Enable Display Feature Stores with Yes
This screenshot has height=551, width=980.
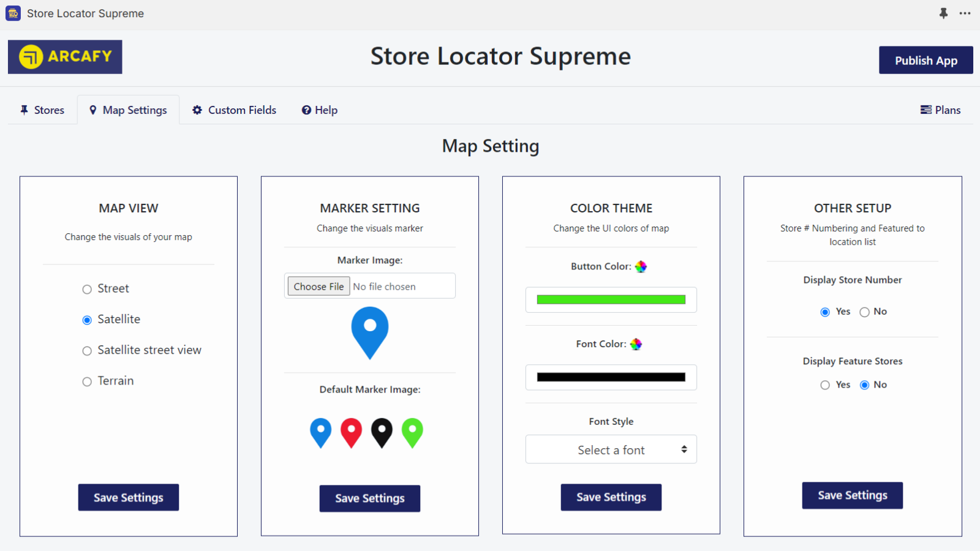click(825, 385)
